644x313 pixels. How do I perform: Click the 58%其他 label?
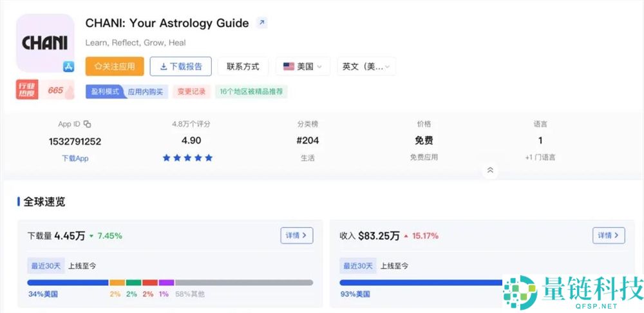tap(190, 294)
